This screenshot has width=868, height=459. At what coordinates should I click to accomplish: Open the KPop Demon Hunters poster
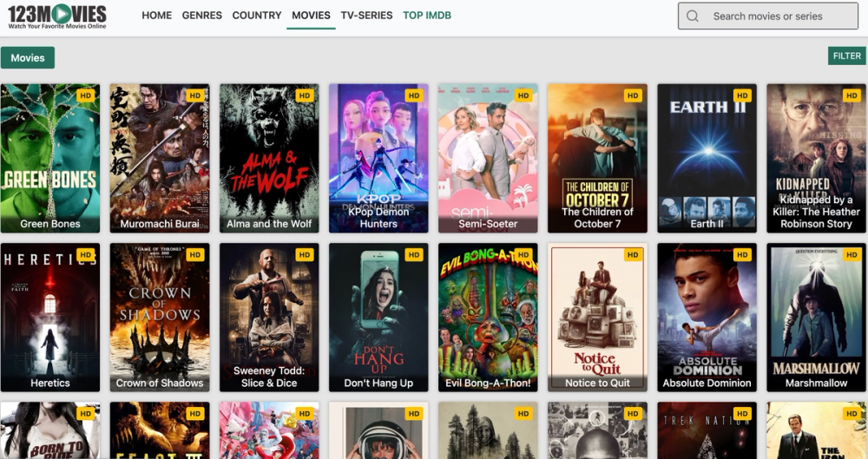[x=378, y=158]
